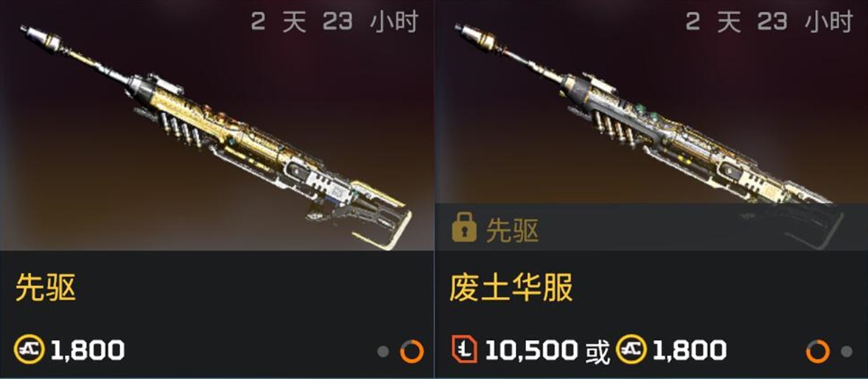The image size is (868, 379).
Task: Click the 2 天 23 小时 timer on 先驱 card
Action: click(334, 23)
